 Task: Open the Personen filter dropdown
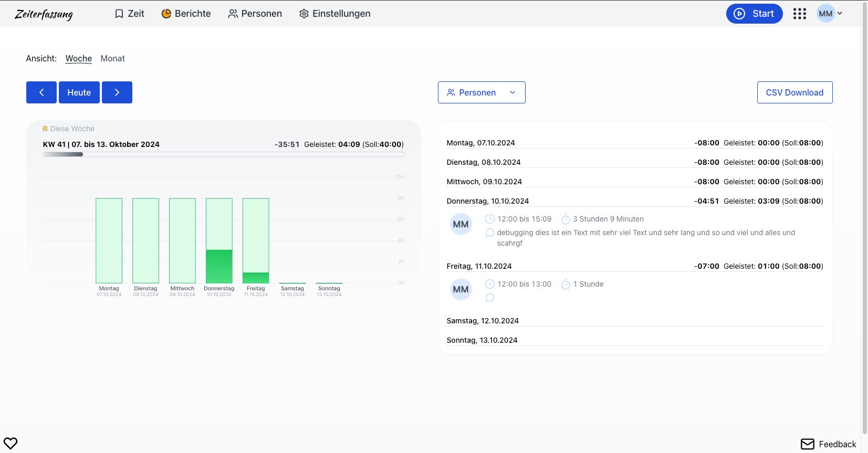482,92
